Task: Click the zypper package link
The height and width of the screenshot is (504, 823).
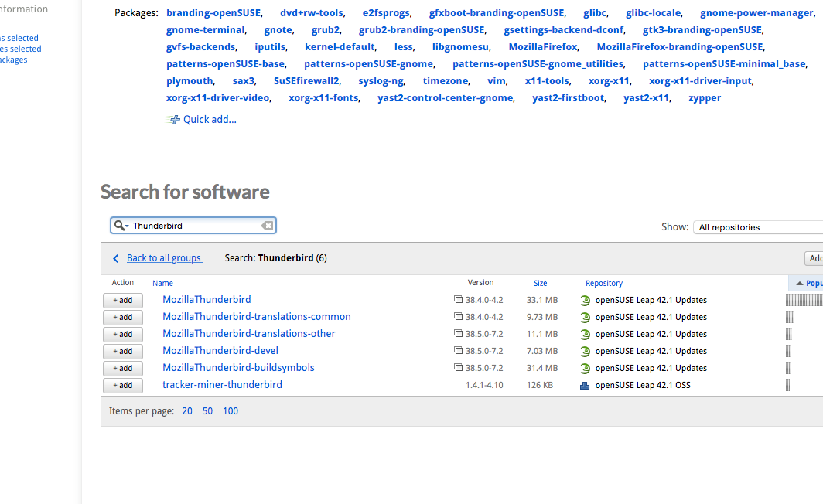Action: (704, 97)
